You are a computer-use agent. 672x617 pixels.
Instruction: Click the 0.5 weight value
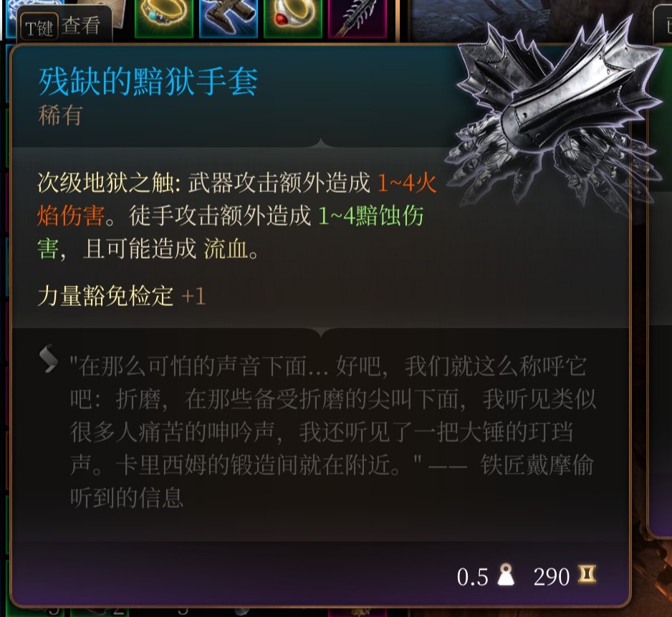click(x=472, y=577)
